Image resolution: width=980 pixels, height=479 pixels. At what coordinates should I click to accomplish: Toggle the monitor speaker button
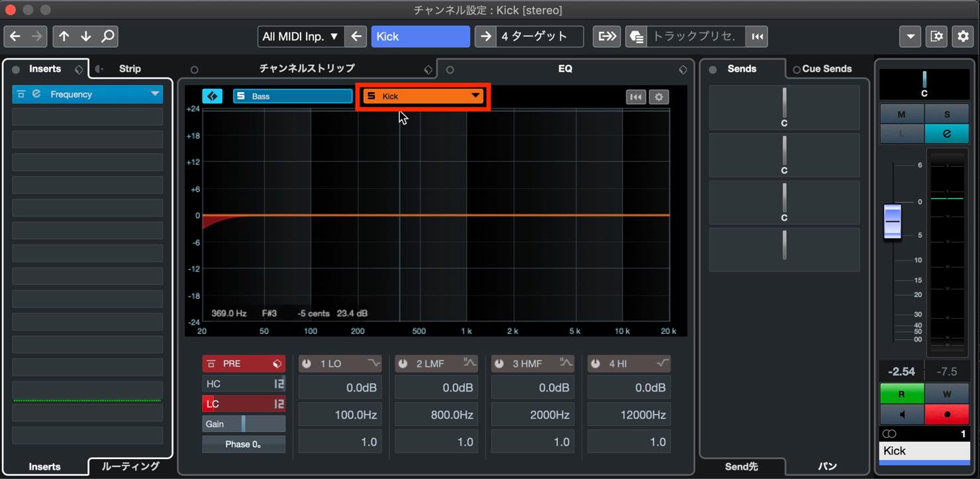pos(901,415)
